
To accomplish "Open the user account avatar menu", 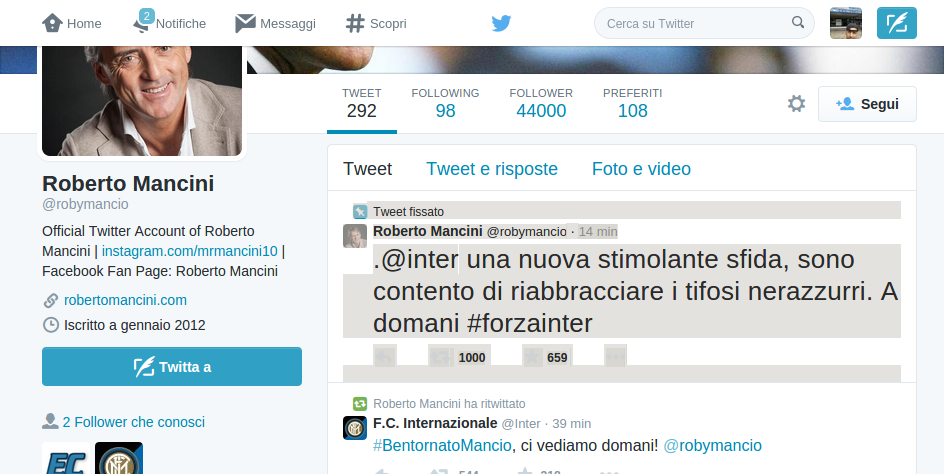I will [846, 23].
